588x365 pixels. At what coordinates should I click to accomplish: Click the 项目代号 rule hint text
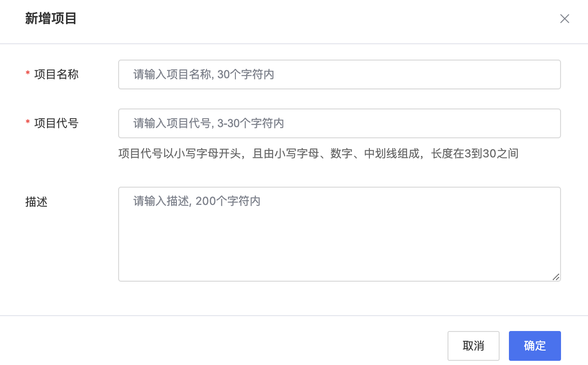[x=319, y=154]
